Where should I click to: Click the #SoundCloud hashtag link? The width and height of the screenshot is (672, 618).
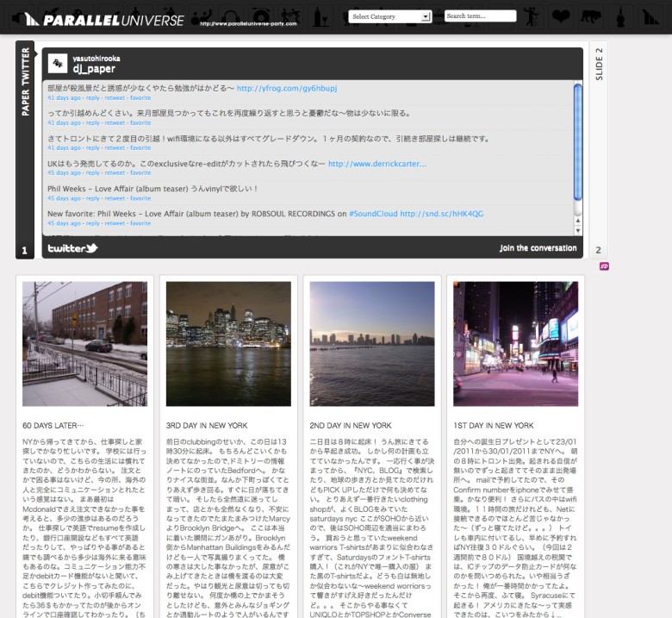click(x=373, y=214)
